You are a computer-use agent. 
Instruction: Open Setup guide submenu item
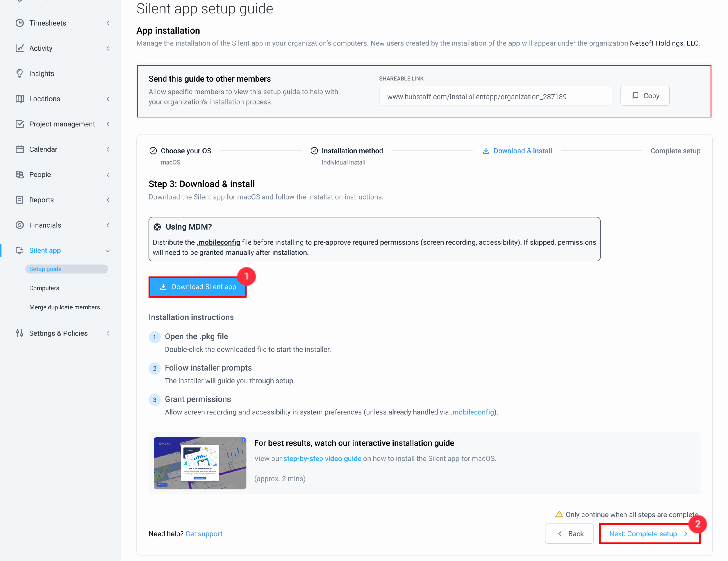[x=67, y=269]
